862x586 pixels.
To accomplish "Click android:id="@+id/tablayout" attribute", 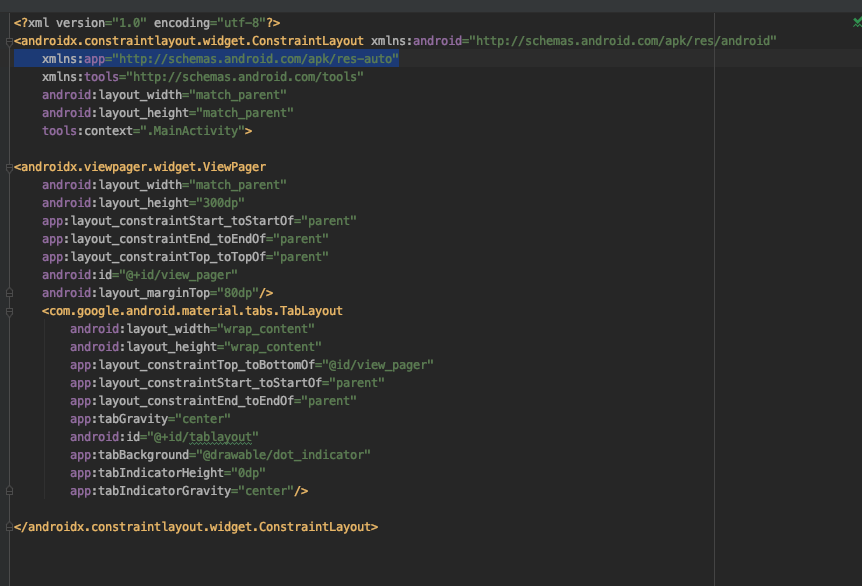I will pos(164,437).
